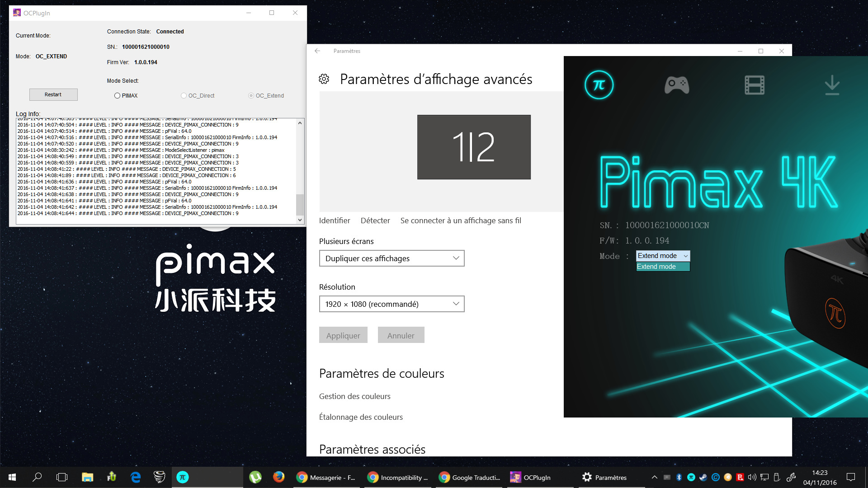Viewport: 868px width, 488px height.
Task: Open File Explorer from the taskbar
Action: (87, 477)
